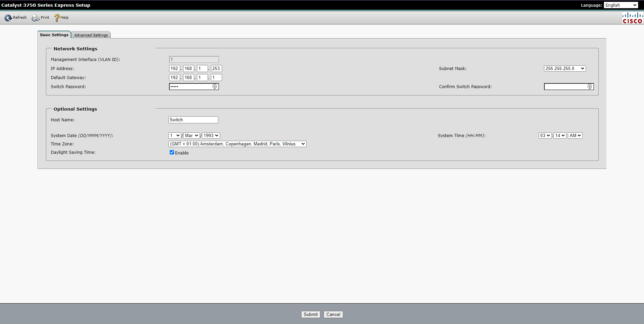Viewport: 644px width, 324px height.
Task: Select the Basic Settings tab
Action: [x=54, y=35]
